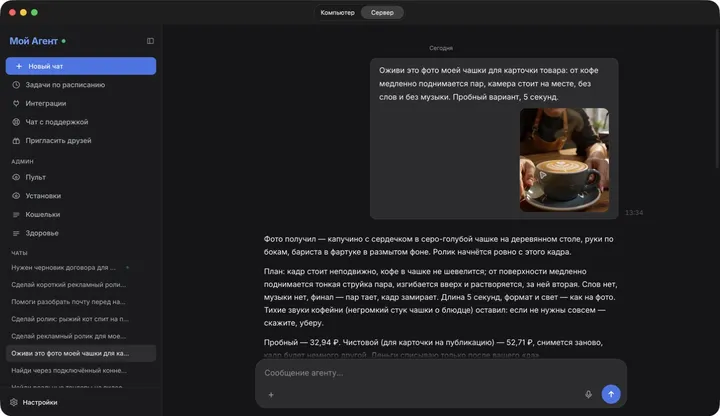Click the Мой Агент title
This screenshot has height=416, width=720.
pyautogui.click(x=34, y=41)
